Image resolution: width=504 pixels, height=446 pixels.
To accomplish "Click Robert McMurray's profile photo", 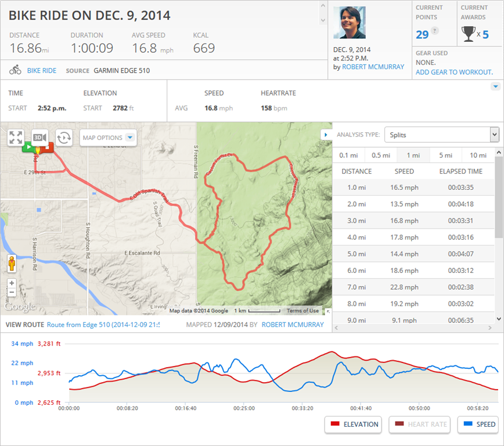I will [x=350, y=23].
